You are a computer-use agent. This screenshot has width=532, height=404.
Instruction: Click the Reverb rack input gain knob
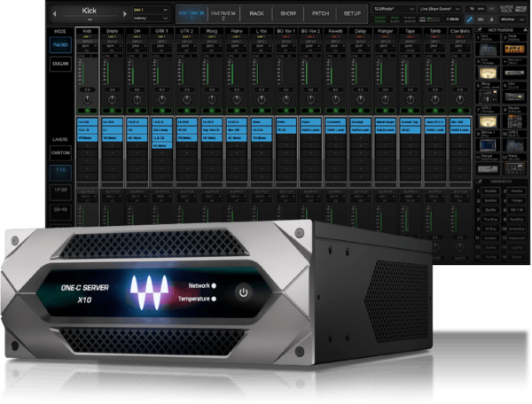click(x=335, y=100)
